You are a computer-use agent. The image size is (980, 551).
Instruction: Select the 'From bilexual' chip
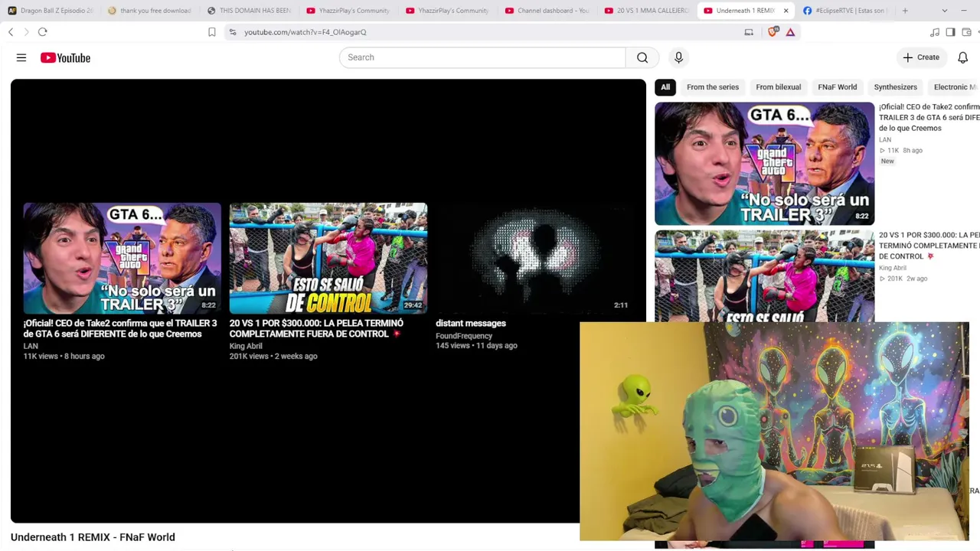tap(778, 87)
